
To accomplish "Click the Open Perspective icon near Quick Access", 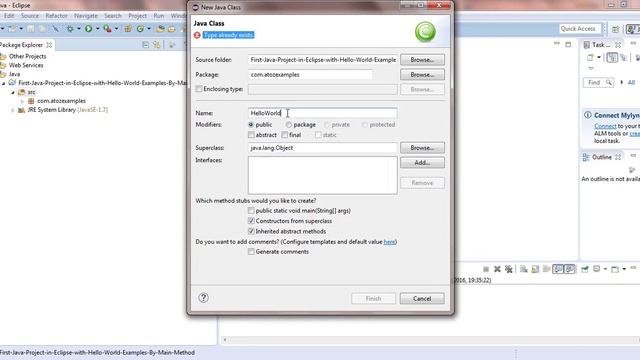I will click(x=616, y=29).
